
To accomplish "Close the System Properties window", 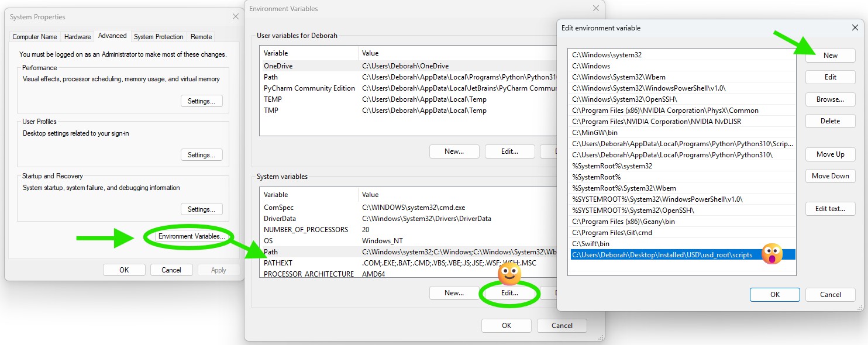I will (x=236, y=16).
